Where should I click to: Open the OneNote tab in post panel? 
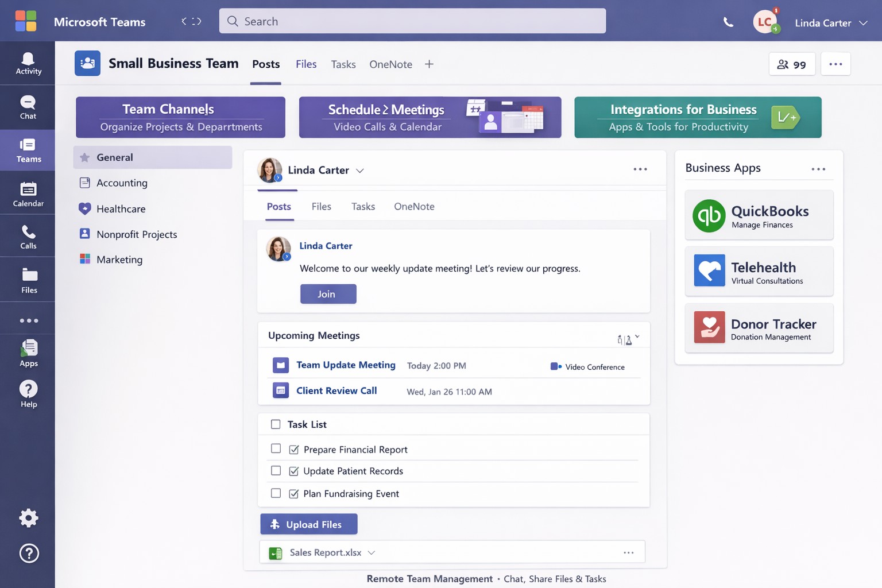coord(414,207)
